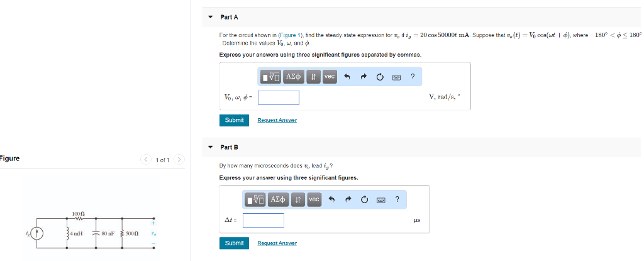Undo last edit in Part A toolbar
This screenshot has height=261, width=644.
(347, 77)
